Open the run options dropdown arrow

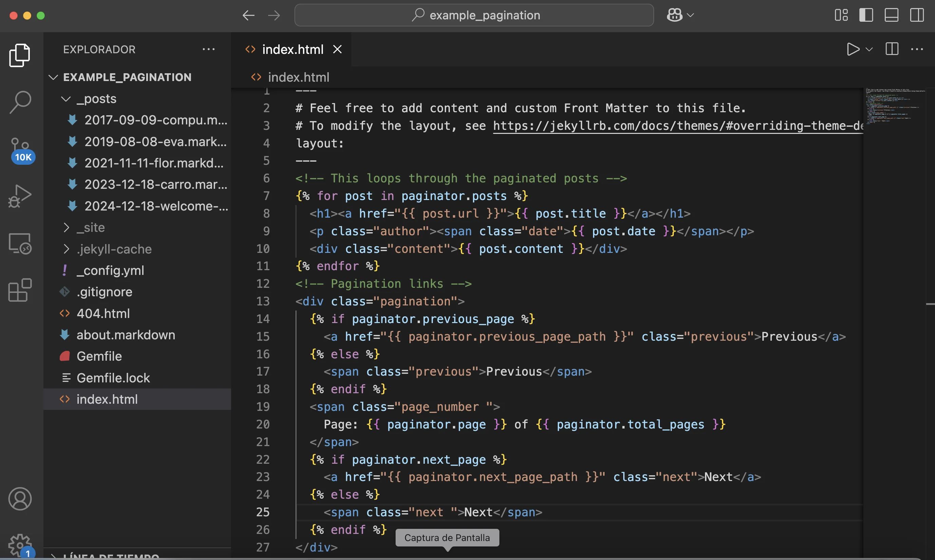869,49
